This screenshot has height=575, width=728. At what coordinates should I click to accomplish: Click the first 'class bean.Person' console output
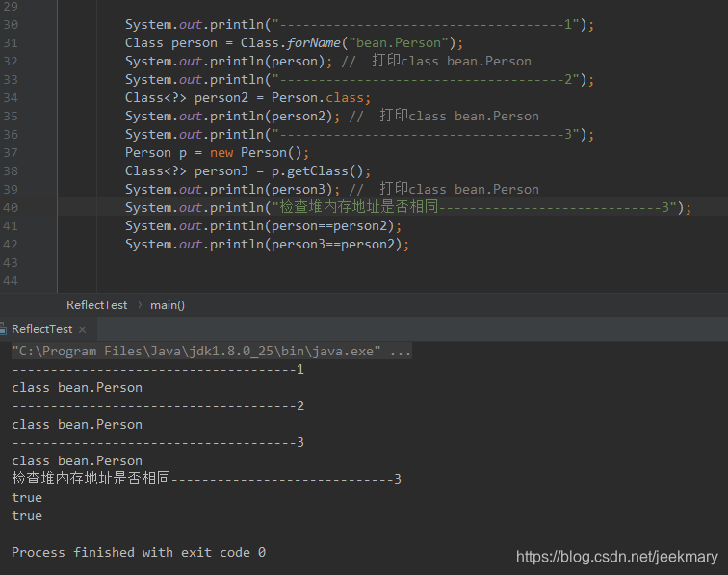[x=77, y=388]
